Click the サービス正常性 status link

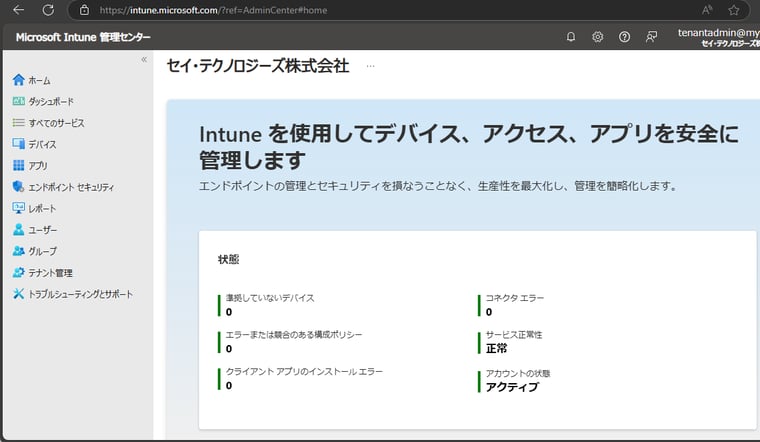[514, 334]
